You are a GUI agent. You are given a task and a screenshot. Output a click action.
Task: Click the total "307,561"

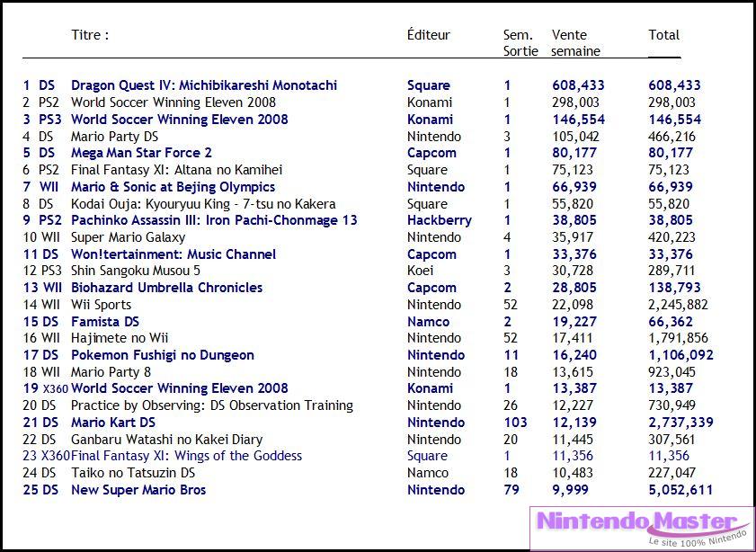pos(672,440)
